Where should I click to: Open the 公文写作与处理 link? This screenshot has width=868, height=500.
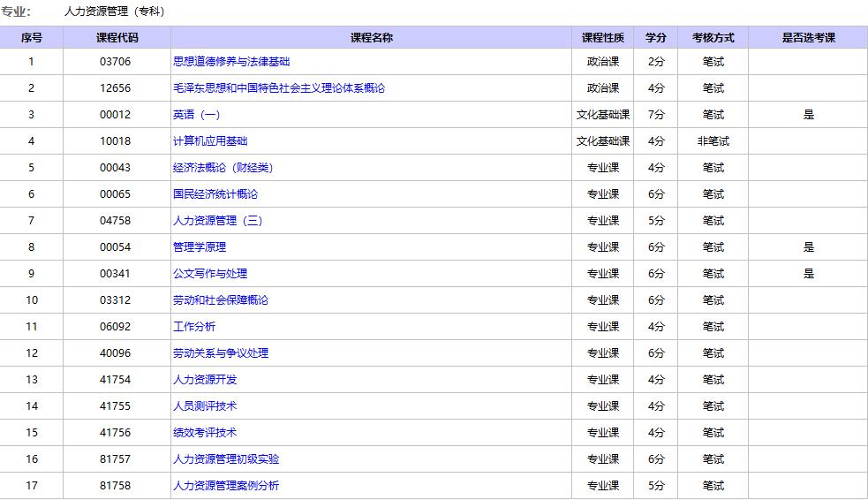(210, 274)
